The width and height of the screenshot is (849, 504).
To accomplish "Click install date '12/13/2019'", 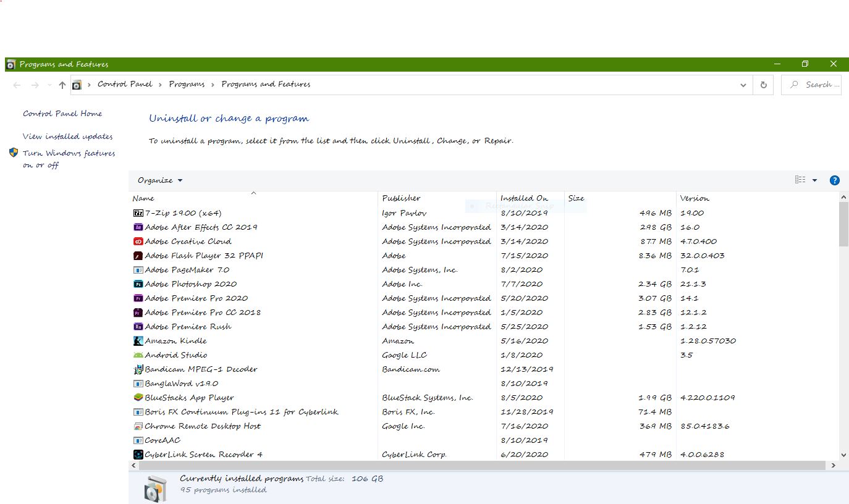I will 527,369.
